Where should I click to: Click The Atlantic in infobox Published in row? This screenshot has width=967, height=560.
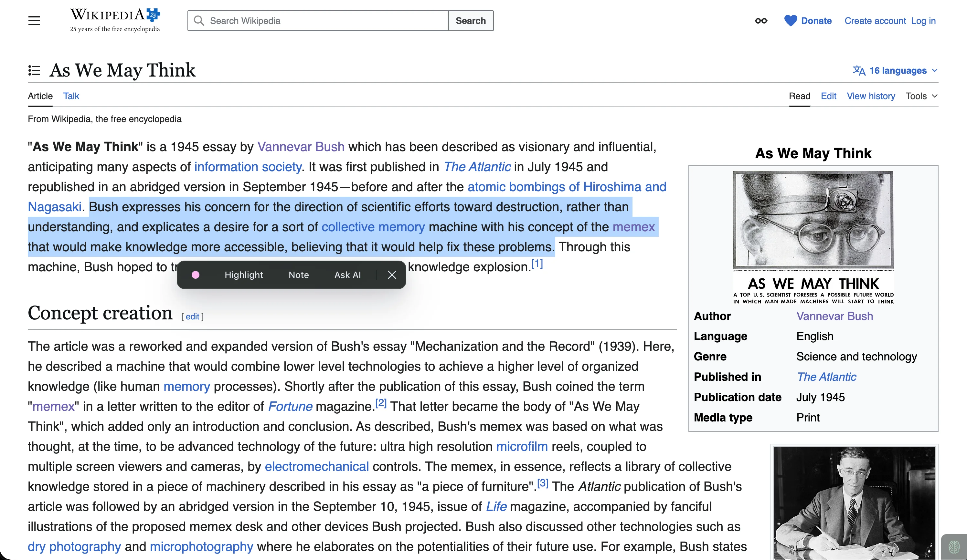[x=826, y=377]
